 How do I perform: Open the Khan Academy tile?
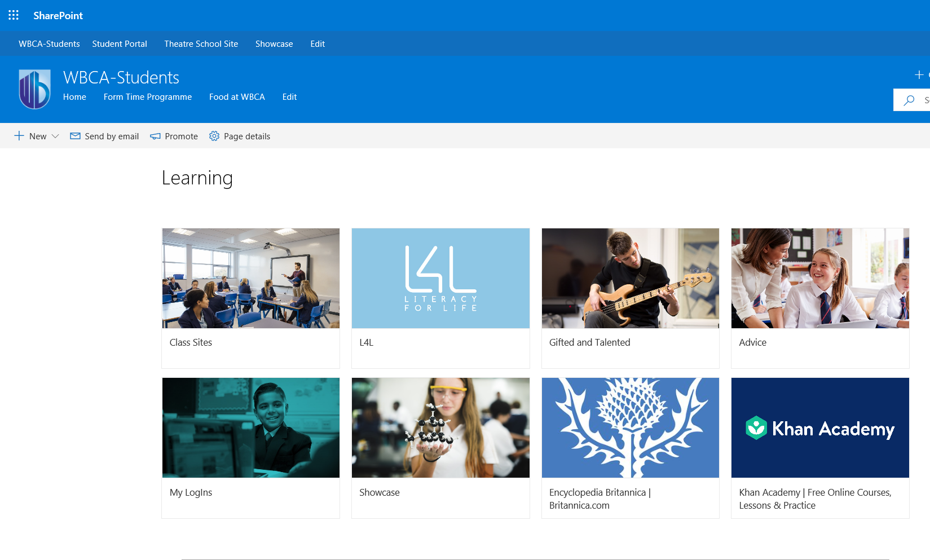[820, 428]
